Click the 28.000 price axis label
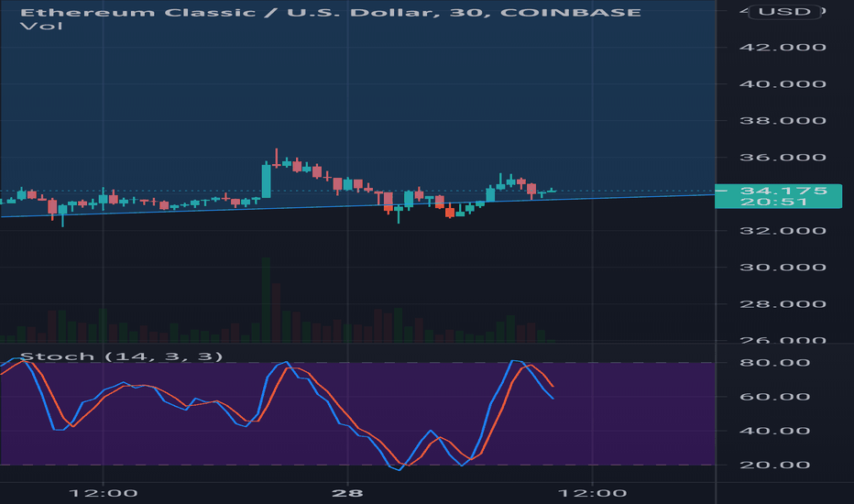 (783, 304)
